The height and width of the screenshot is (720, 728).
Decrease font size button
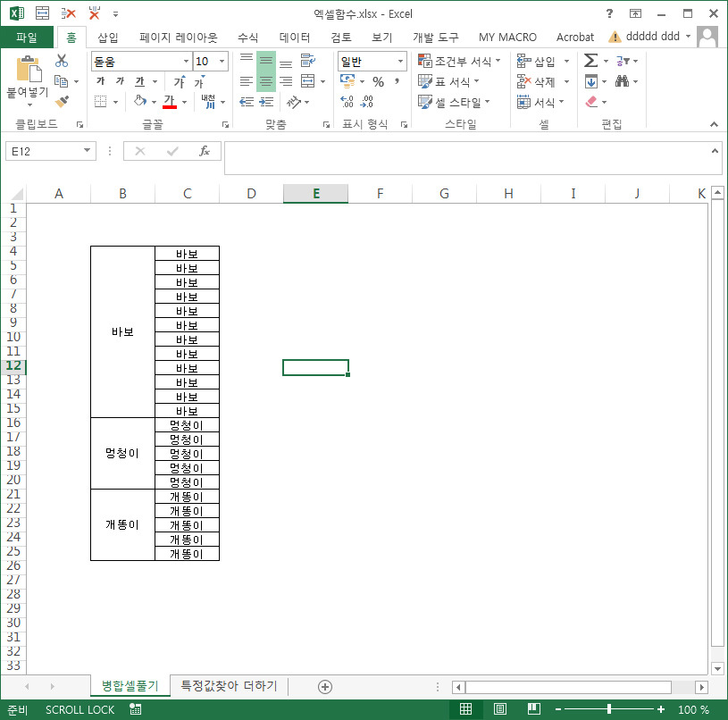tap(199, 81)
